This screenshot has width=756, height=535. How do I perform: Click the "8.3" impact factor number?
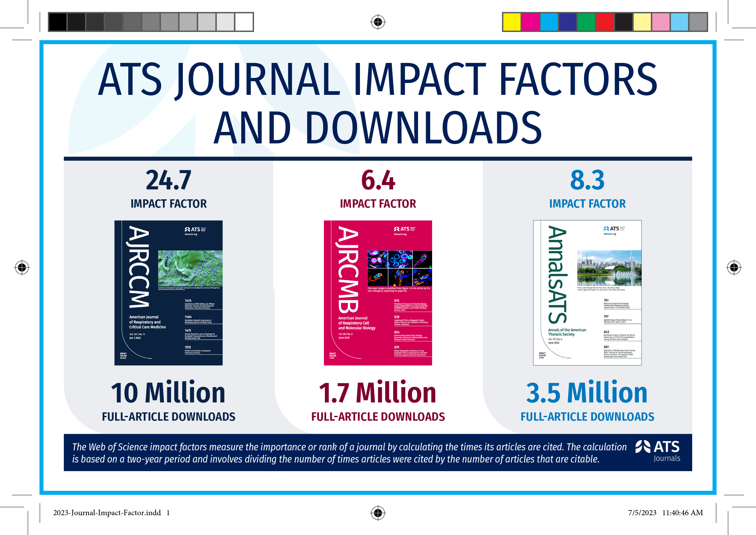(588, 180)
